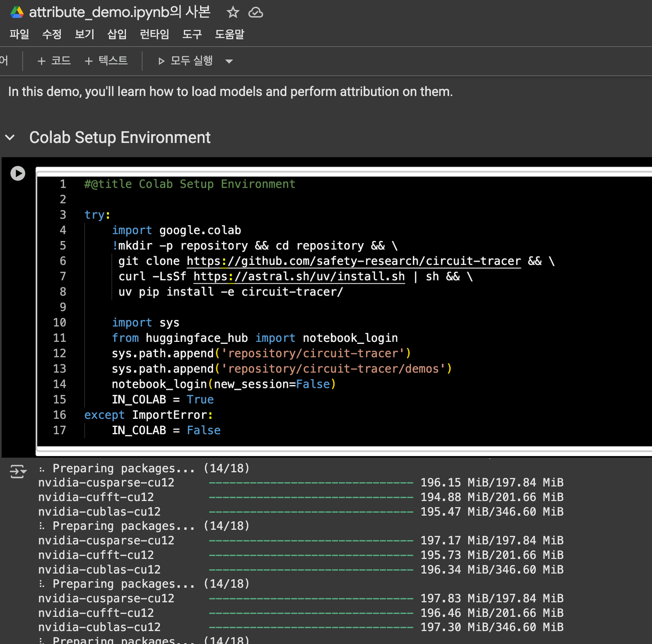Screen dimensions: 652x644
Task: Open the github.com circuit-tracer link in code
Action: coord(354,261)
